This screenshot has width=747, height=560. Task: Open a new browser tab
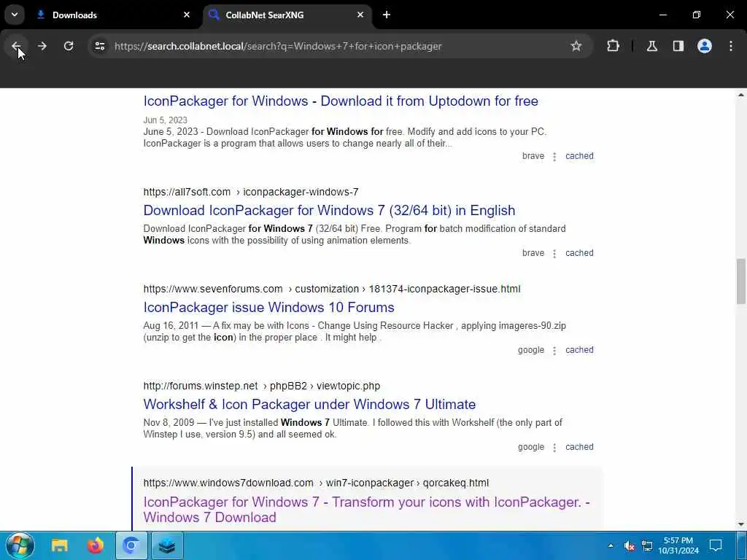click(387, 15)
